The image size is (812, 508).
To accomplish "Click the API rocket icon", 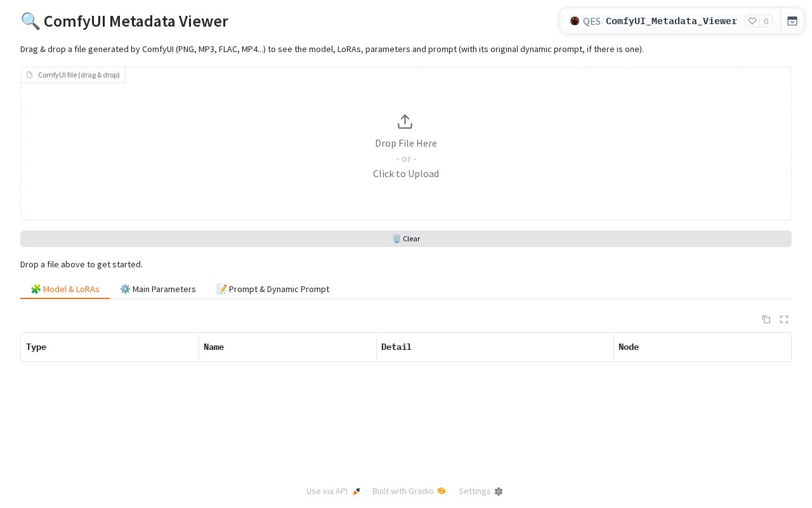I will pos(357,491).
